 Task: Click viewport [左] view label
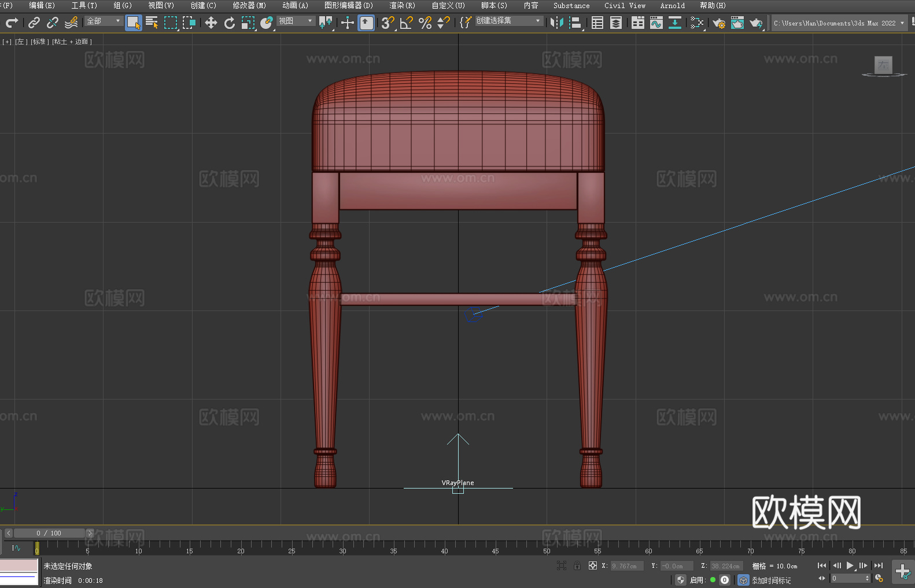click(x=21, y=42)
